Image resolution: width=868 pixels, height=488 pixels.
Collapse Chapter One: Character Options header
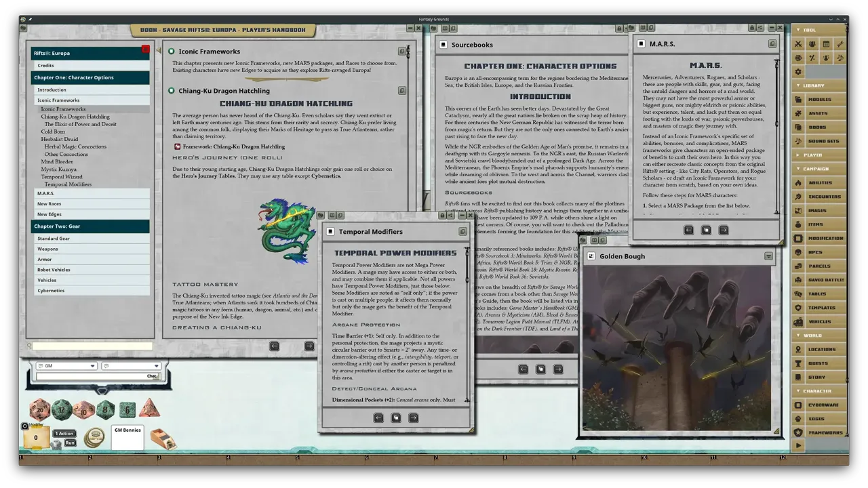coord(90,77)
